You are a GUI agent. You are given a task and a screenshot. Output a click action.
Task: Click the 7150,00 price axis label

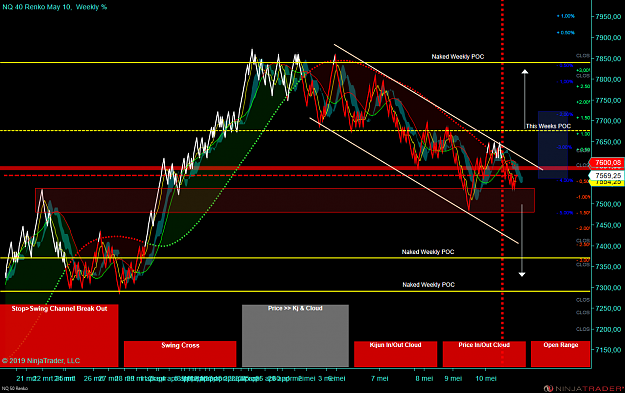pos(608,350)
